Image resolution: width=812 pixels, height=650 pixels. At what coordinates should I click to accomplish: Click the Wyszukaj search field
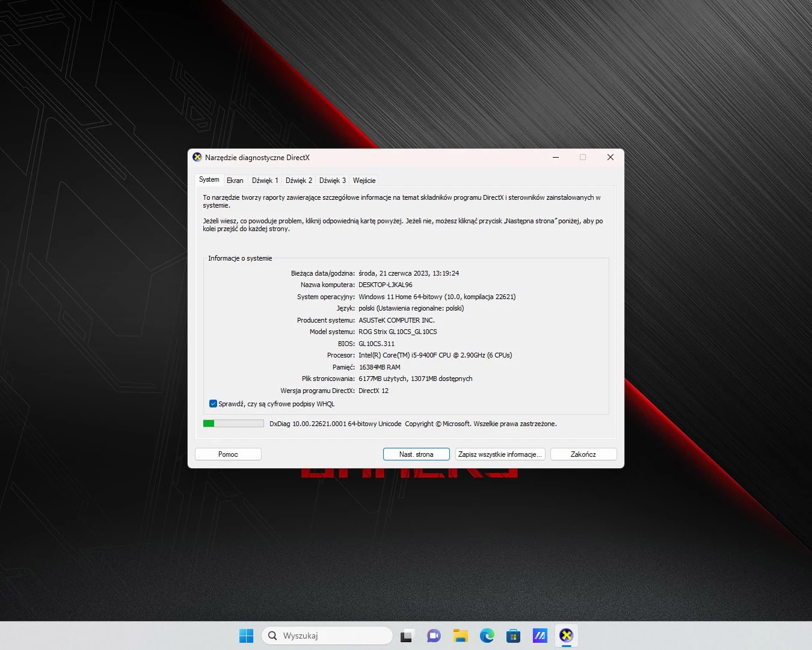pyautogui.click(x=327, y=636)
